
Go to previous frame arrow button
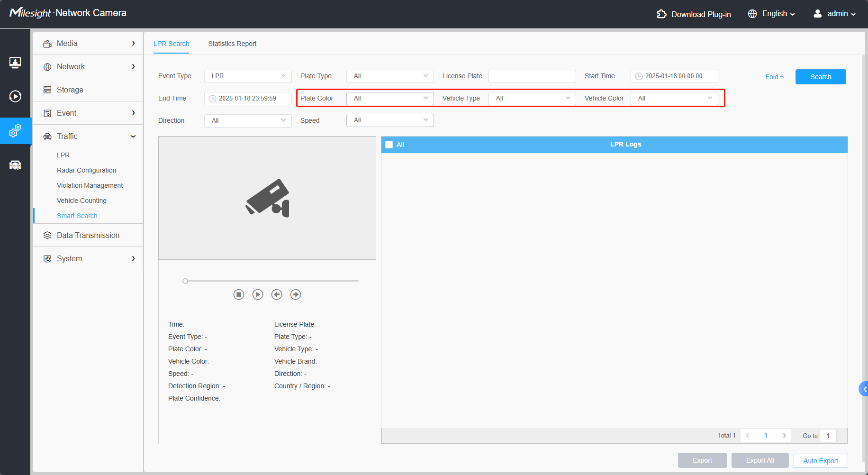[x=277, y=294]
